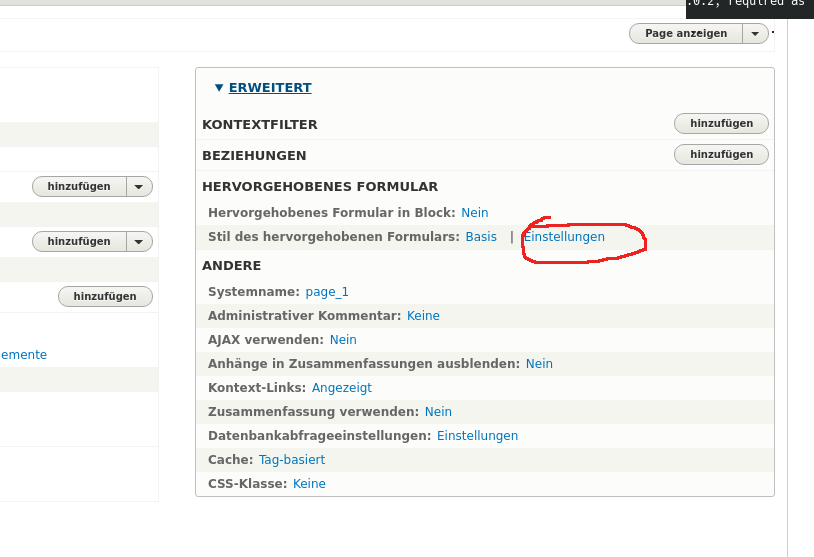
Task: Open the Basis style link
Action: click(x=481, y=237)
